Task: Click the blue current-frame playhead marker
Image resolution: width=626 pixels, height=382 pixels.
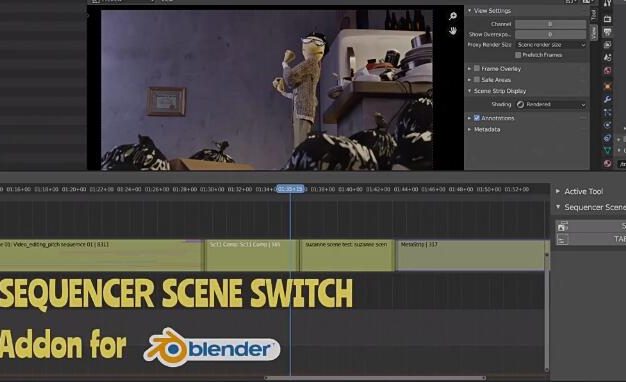Action: [291, 189]
